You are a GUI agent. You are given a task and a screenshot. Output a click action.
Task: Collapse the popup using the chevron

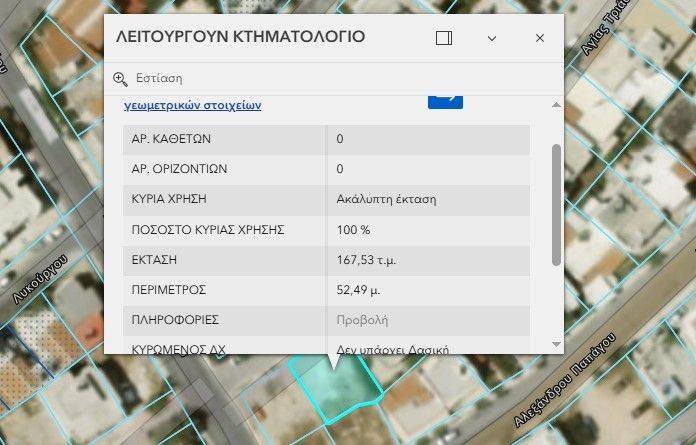click(492, 38)
